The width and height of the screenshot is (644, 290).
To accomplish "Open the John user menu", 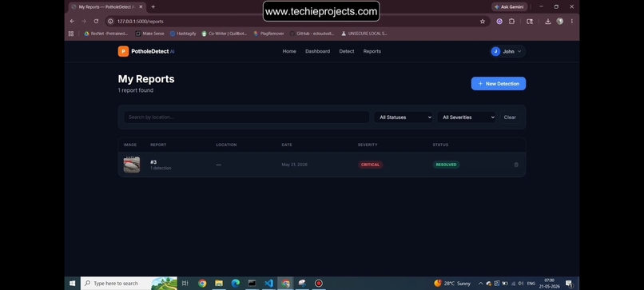I will click(508, 51).
